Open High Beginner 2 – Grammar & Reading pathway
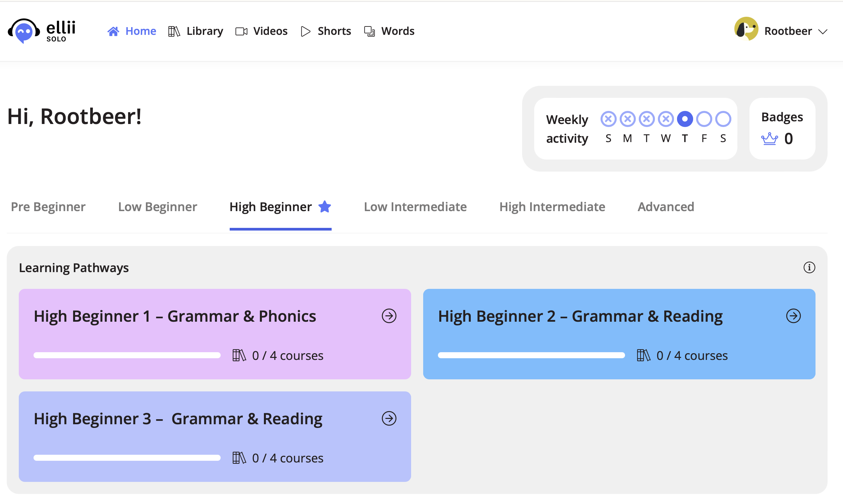Viewport: 843px width, 504px height. pos(619,334)
